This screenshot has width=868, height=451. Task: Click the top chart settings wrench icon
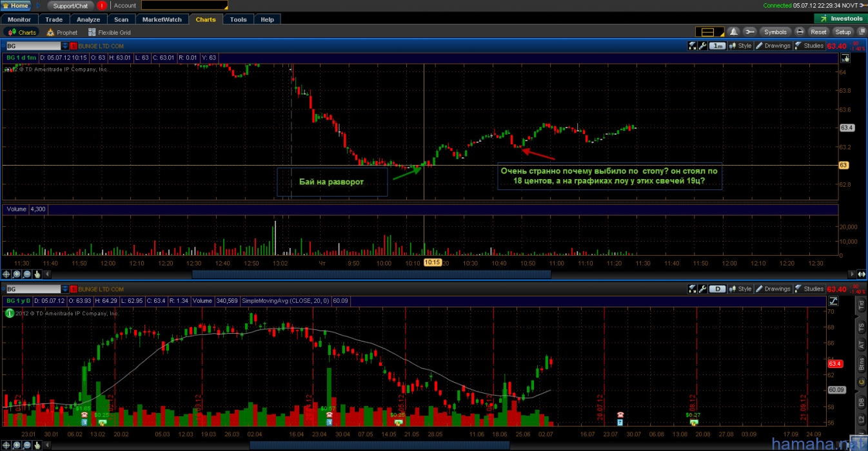pyautogui.click(x=702, y=46)
